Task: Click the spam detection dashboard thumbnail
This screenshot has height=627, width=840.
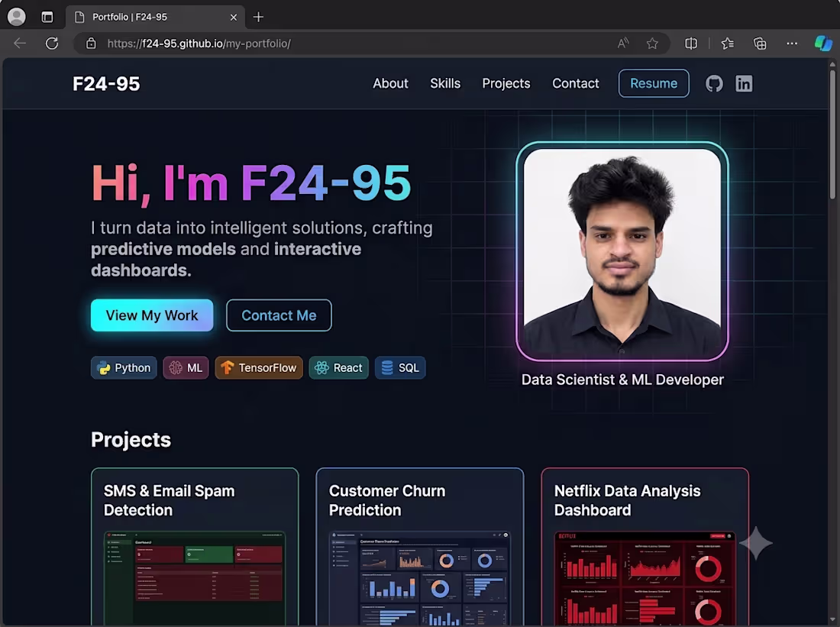Action: pyautogui.click(x=195, y=578)
